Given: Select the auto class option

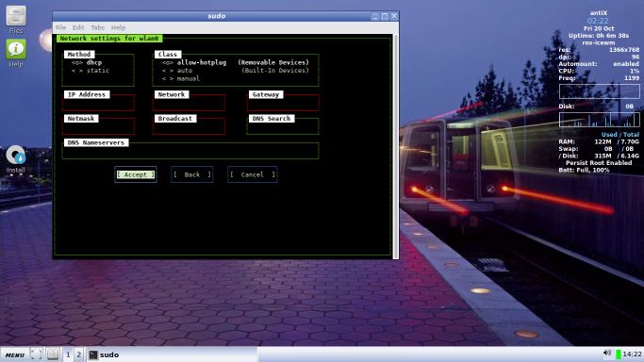Looking at the screenshot, I should 177,71.
